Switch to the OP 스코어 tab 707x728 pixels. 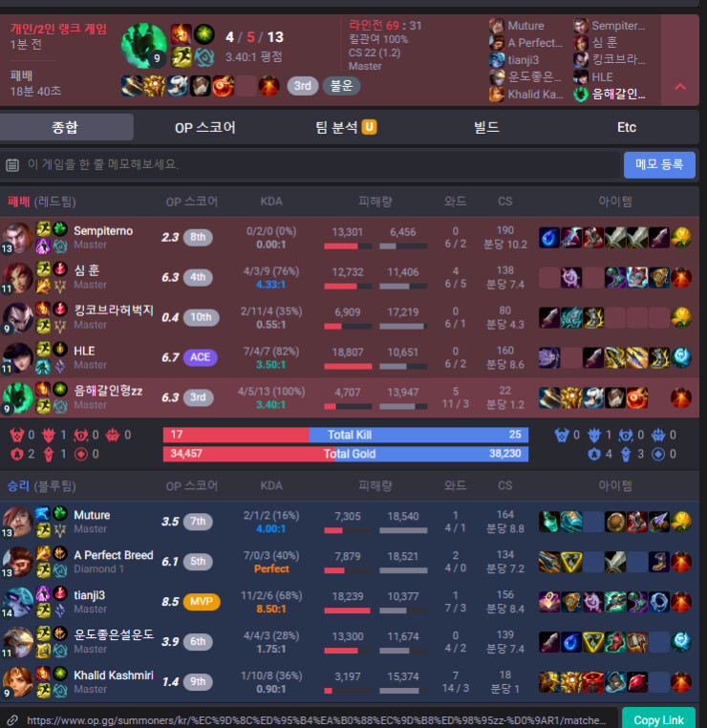pyautogui.click(x=205, y=127)
